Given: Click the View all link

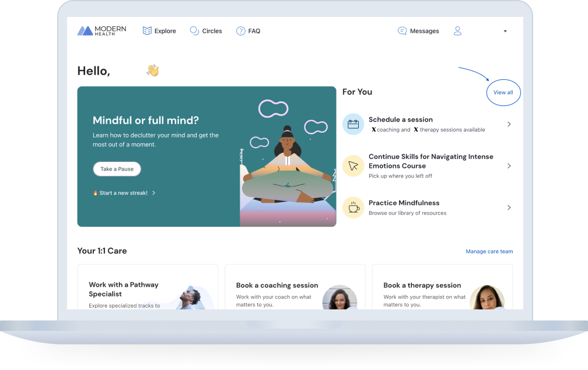Looking at the screenshot, I should pyautogui.click(x=503, y=93).
